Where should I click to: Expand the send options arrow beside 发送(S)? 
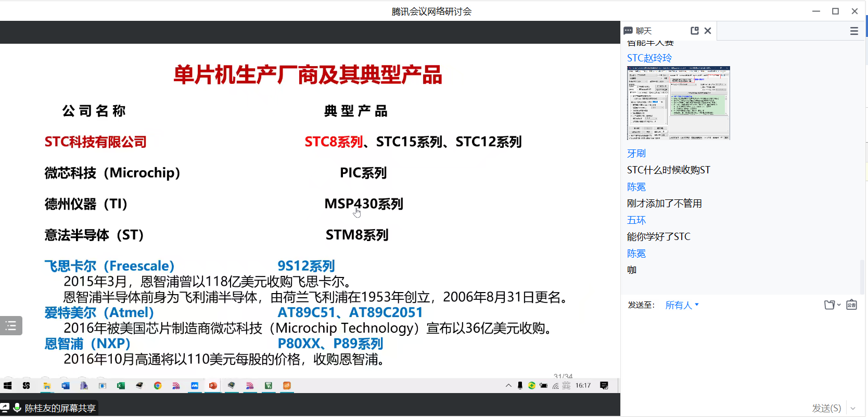point(853,408)
